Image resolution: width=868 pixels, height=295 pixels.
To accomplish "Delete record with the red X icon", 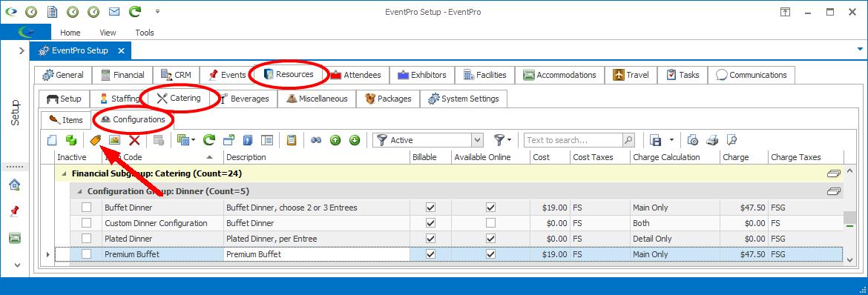I will click(134, 140).
